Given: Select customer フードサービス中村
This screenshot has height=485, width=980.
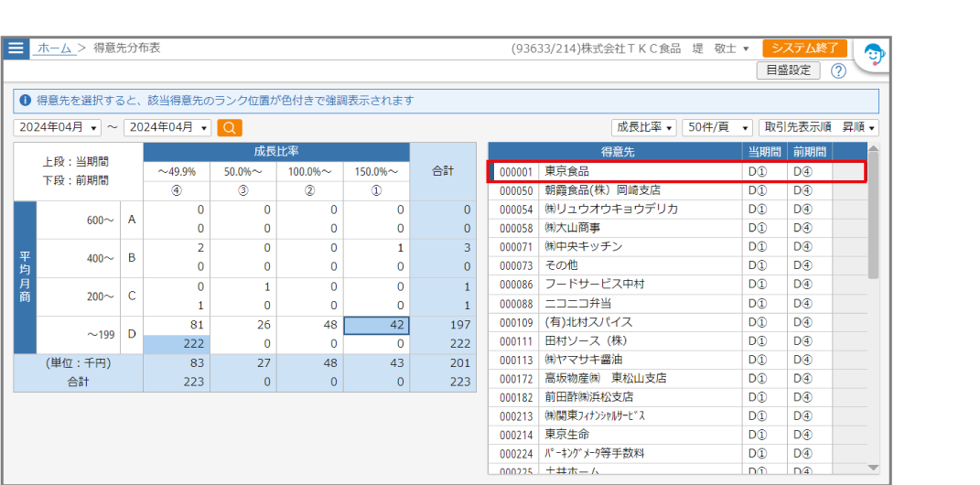Looking at the screenshot, I should 678,285.
